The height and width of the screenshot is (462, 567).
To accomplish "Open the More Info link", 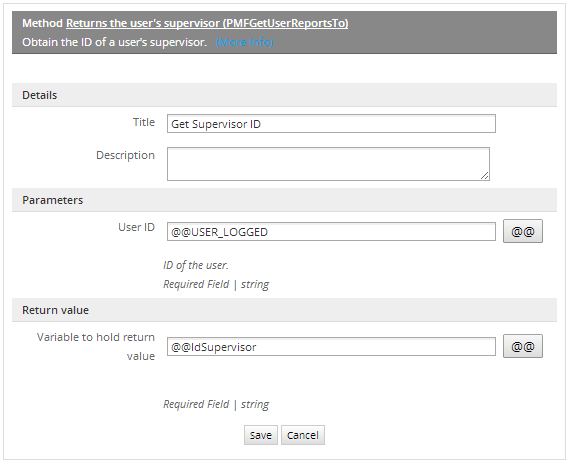I will tap(244, 42).
